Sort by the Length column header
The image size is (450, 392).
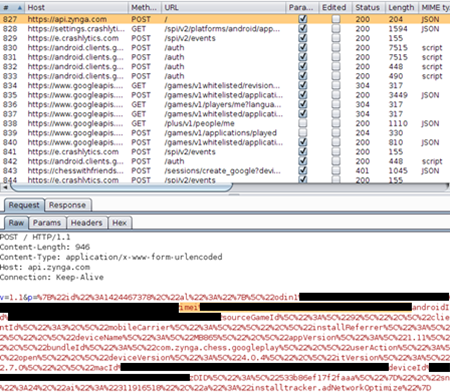click(401, 7)
